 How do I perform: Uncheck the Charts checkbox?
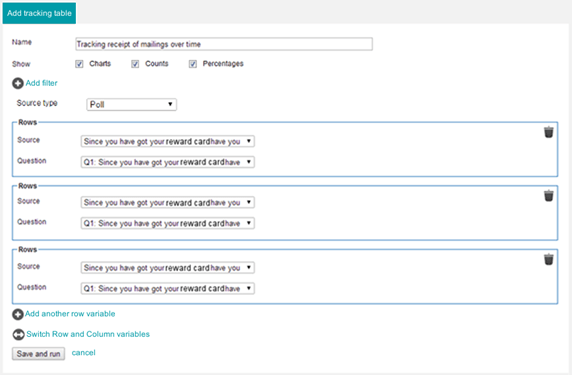tap(79, 64)
